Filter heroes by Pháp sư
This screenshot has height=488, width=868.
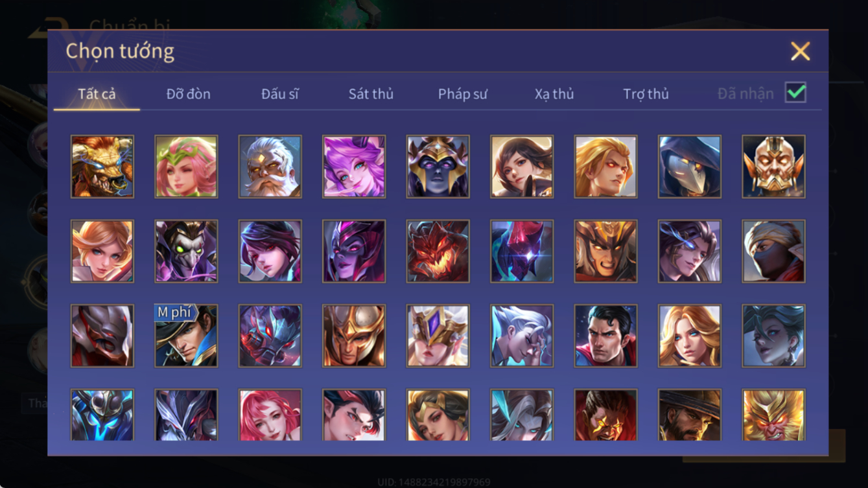[x=462, y=94]
